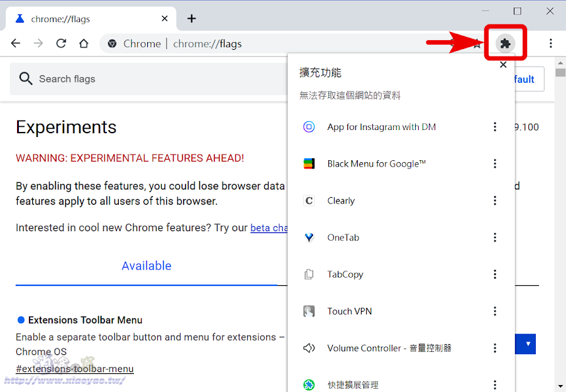Click the App for Instagram with DM icon
The width and height of the screenshot is (566, 392).
pyautogui.click(x=309, y=127)
